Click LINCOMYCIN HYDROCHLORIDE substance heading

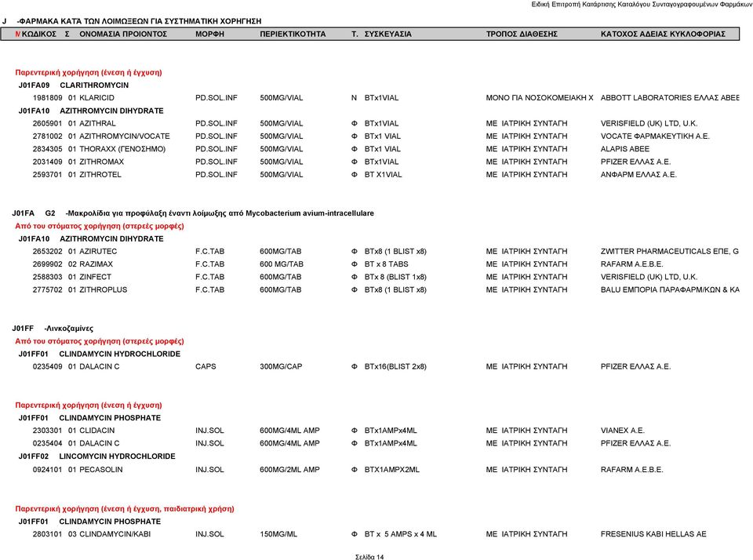(x=117, y=456)
